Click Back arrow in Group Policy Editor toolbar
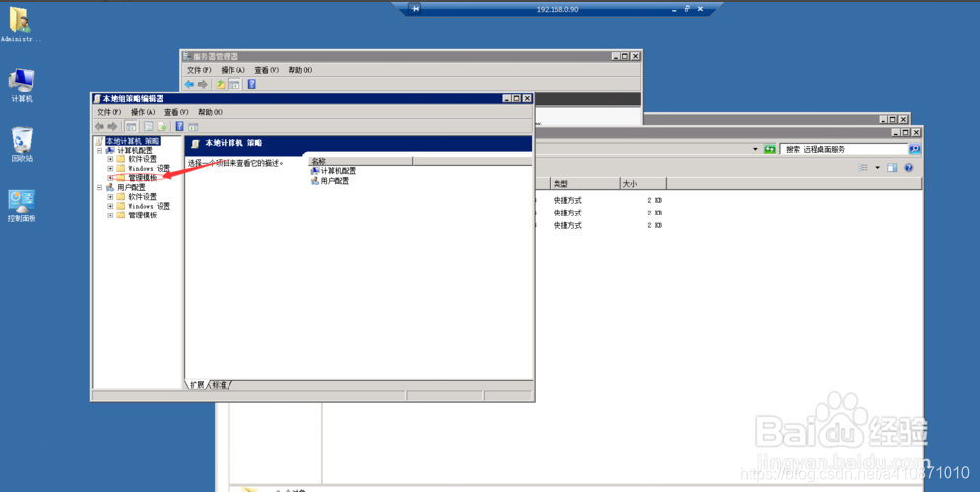Image resolution: width=980 pixels, height=492 pixels. pyautogui.click(x=98, y=126)
